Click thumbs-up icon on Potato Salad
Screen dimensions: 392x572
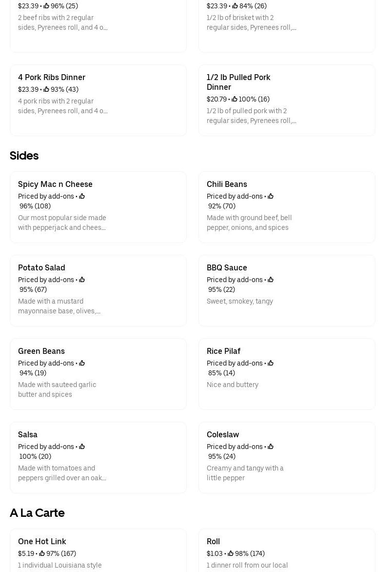click(82, 280)
